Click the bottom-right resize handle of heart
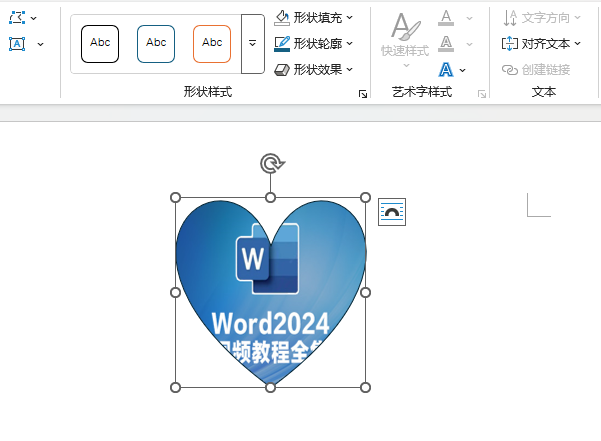 (x=365, y=387)
